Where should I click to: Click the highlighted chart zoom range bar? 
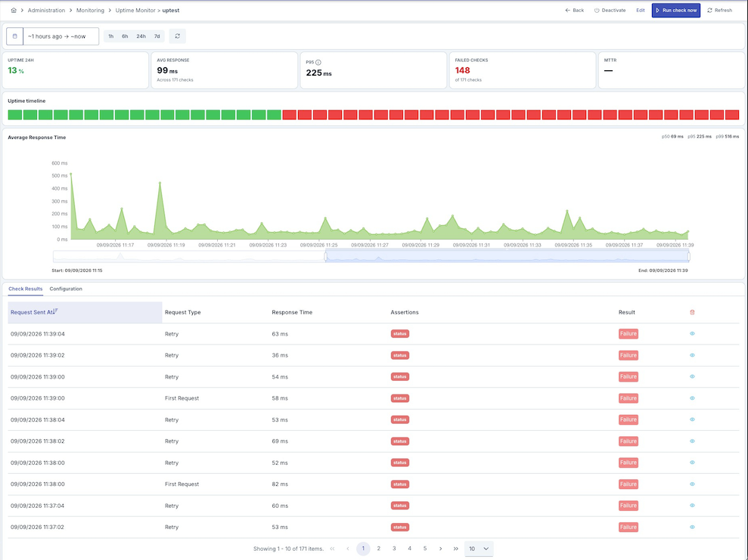point(507,256)
